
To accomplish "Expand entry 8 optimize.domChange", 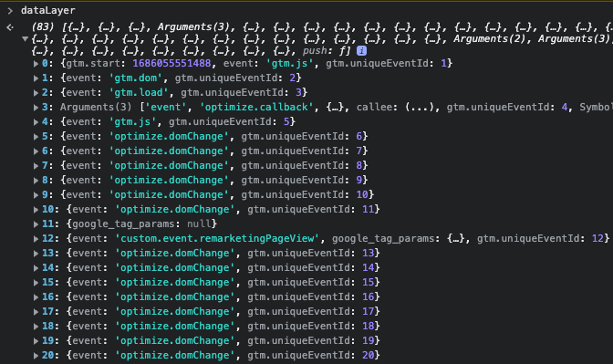I will [x=36, y=181].
